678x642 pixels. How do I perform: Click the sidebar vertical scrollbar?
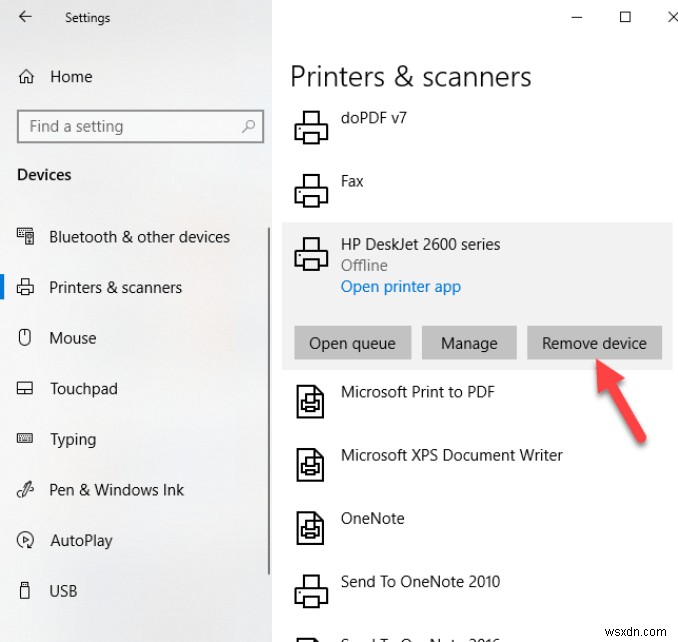269,401
